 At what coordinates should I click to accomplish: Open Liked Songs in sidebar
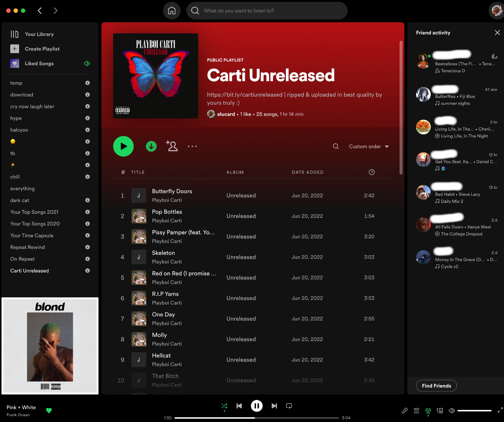pos(39,64)
